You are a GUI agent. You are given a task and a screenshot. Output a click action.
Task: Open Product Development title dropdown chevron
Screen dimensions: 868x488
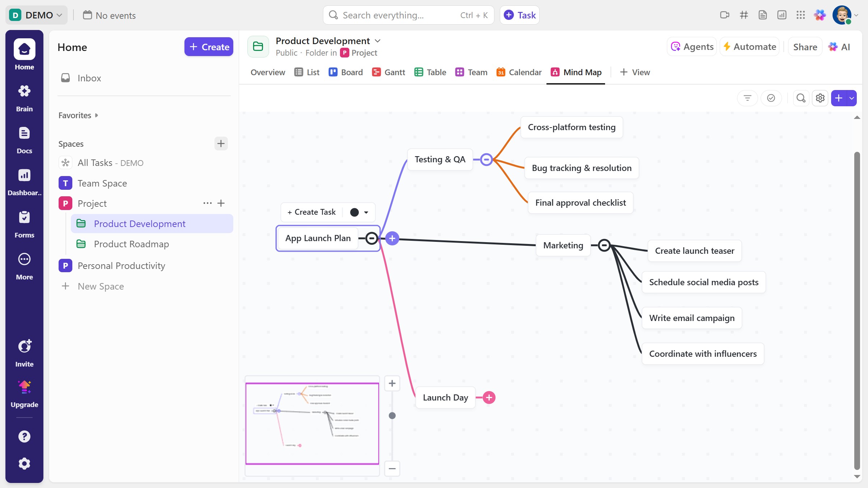[378, 41]
